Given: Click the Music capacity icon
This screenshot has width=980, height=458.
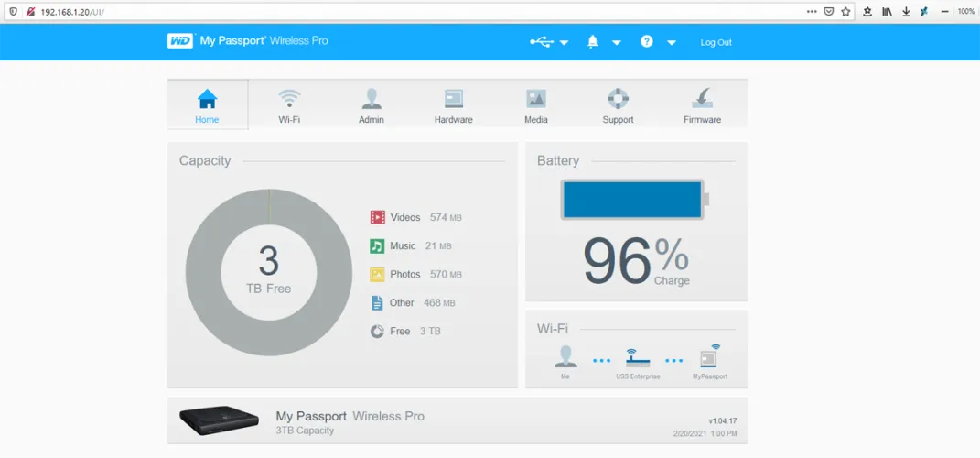Looking at the screenshot, I should pos(377,245).
